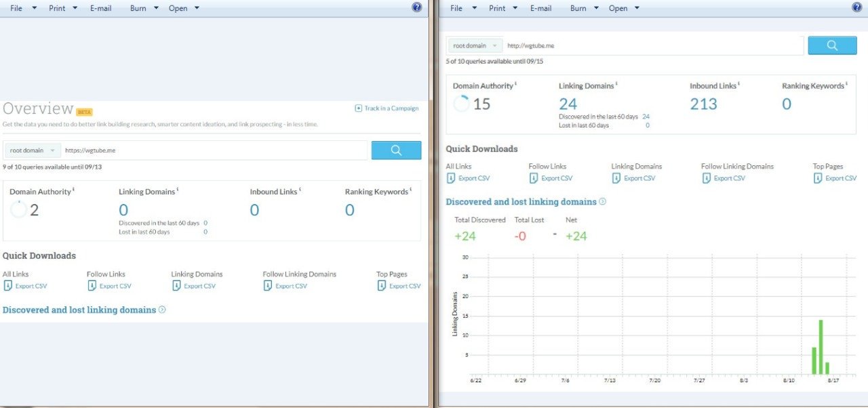
Task: Click help icon beside Discovered heading, right window
Action: click(602, 201)
